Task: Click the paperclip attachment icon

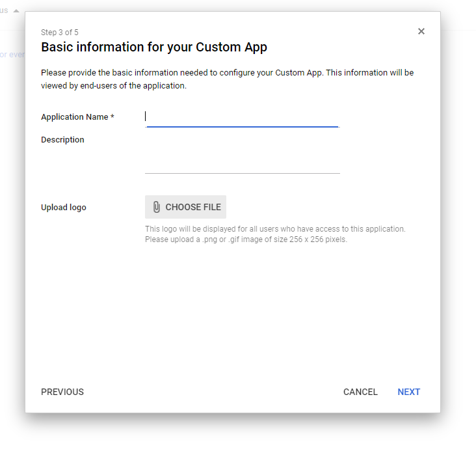Action: click(x=156, y=207)
